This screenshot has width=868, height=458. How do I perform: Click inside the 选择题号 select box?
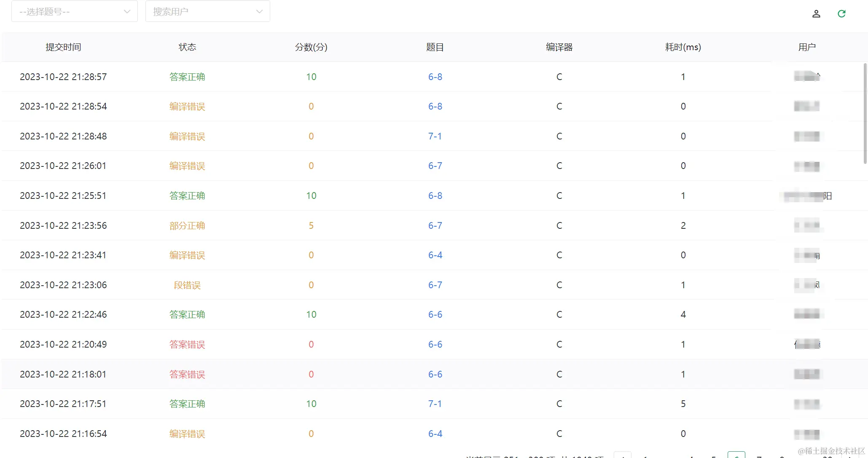(67, 12)
